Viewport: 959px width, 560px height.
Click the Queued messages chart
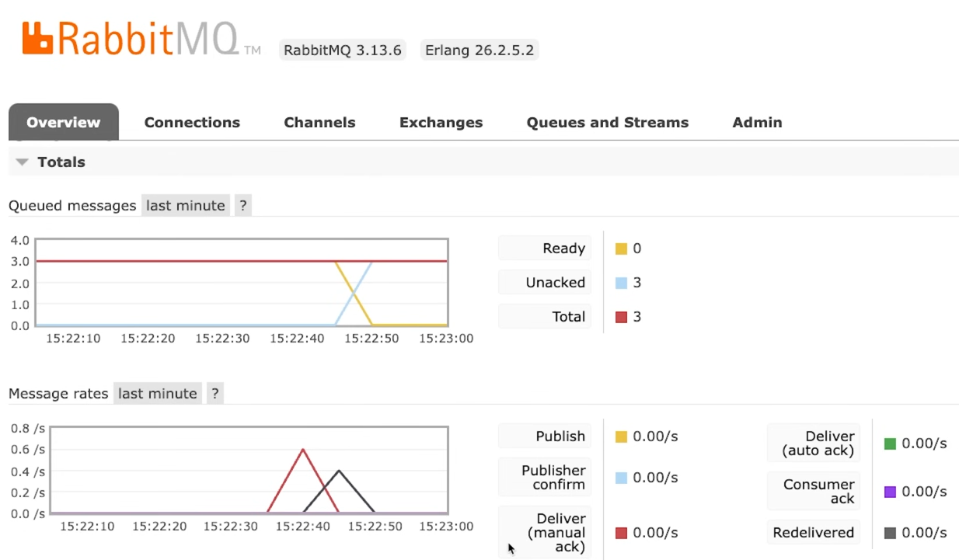[240, 283]
